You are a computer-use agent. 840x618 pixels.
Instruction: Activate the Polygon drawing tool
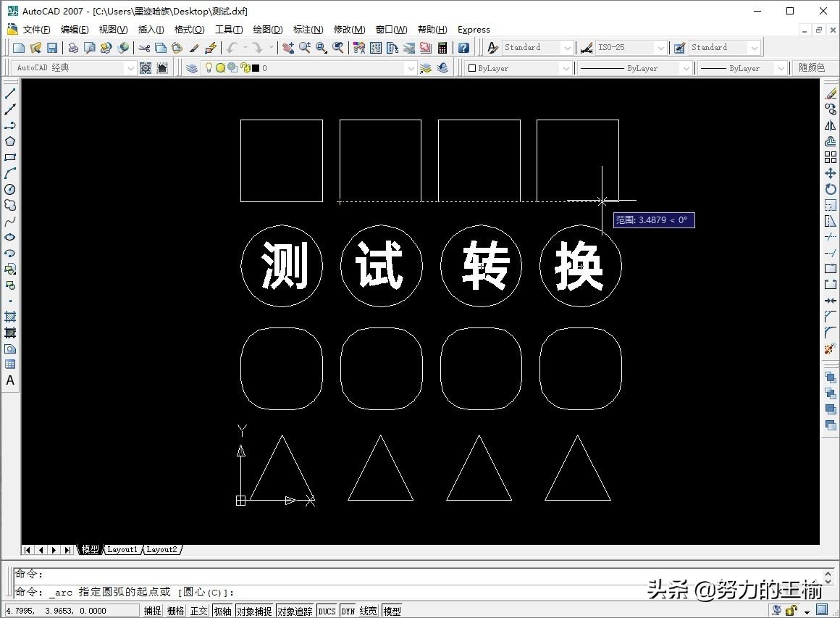tap(9, 142)
